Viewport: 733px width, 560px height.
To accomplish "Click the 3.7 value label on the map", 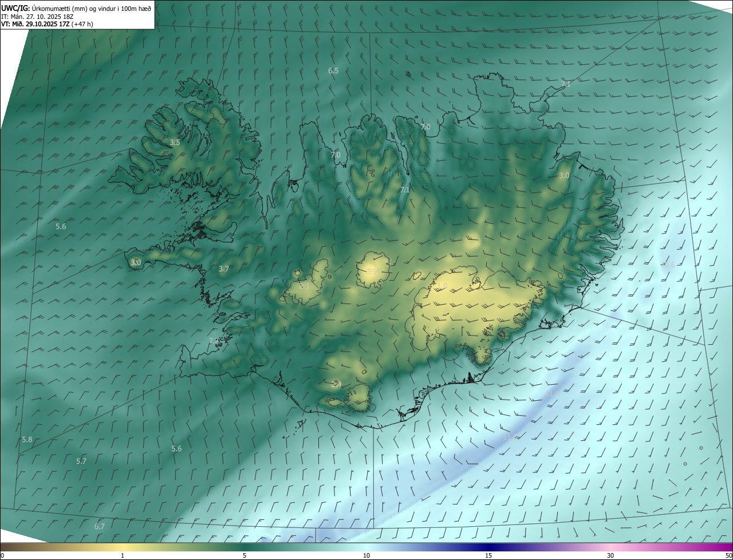I will click(x=224, y=269).
